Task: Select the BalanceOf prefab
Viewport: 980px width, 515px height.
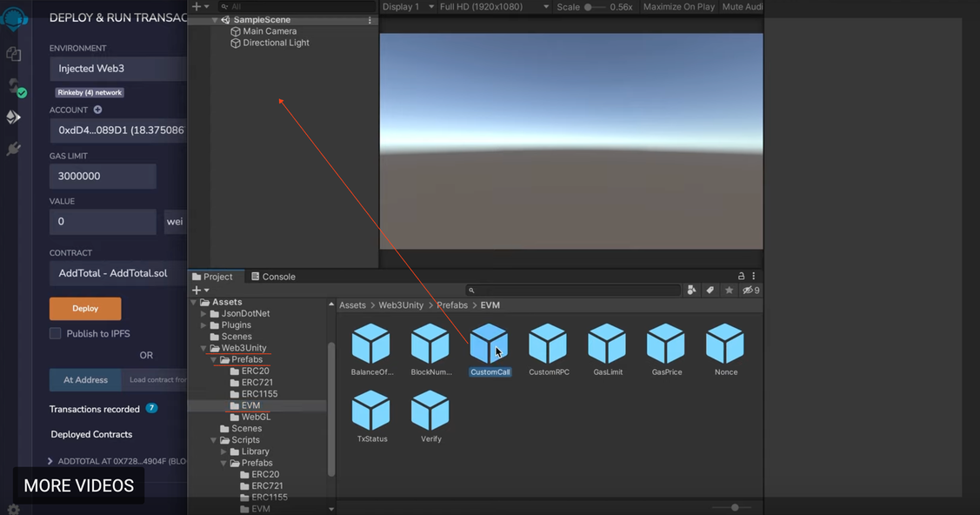Action: click(371, 350)
